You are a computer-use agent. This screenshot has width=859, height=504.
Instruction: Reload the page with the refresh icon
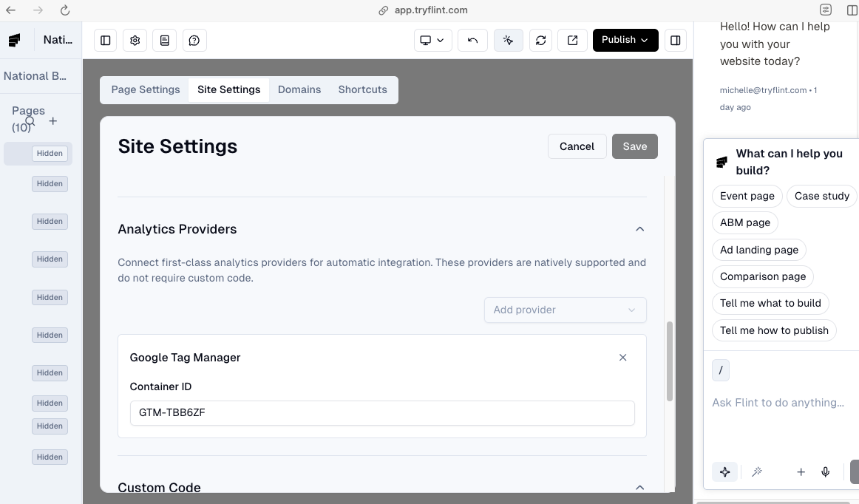[x=64, y=10]
